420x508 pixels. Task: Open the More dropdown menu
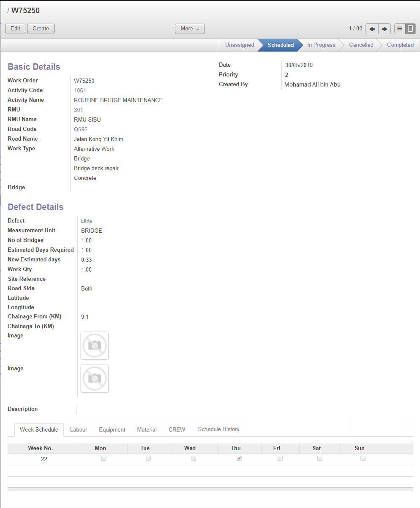pyautogui.click(x=190, y=29)
